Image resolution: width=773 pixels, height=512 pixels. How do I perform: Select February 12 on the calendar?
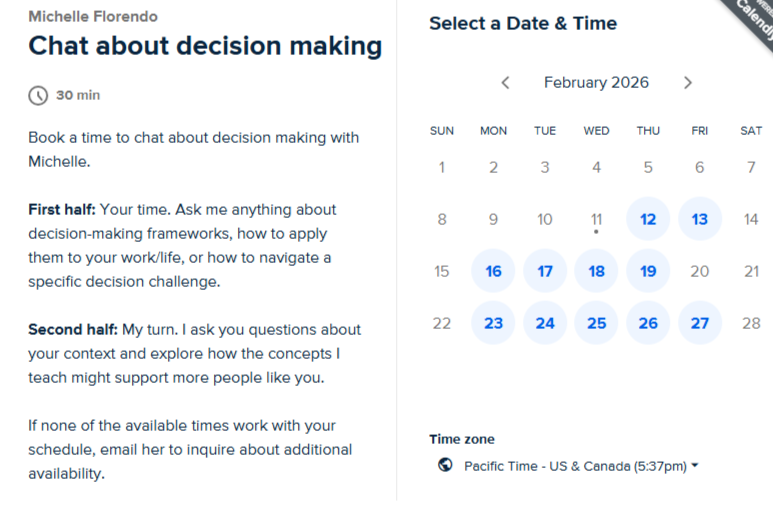(x=648, y=219)
